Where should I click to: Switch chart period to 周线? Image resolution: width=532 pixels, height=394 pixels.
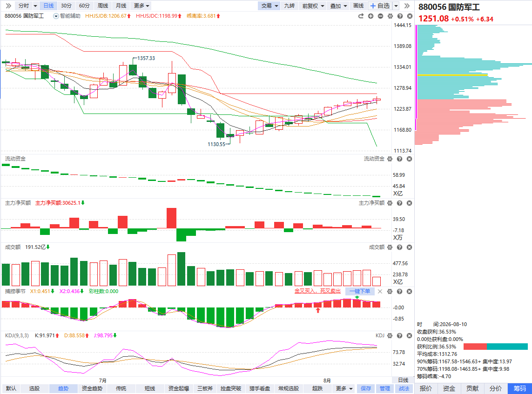click(103, 6)
